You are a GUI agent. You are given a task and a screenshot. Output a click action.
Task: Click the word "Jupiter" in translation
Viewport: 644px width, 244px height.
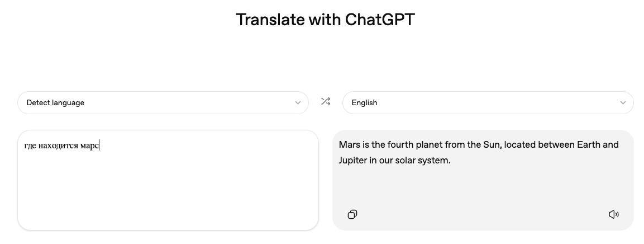352,161
